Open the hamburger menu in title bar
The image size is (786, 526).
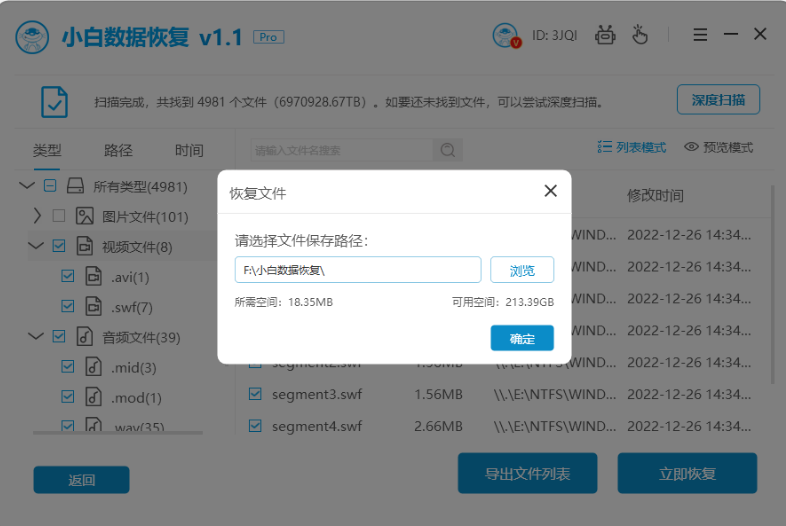[700, 35]
